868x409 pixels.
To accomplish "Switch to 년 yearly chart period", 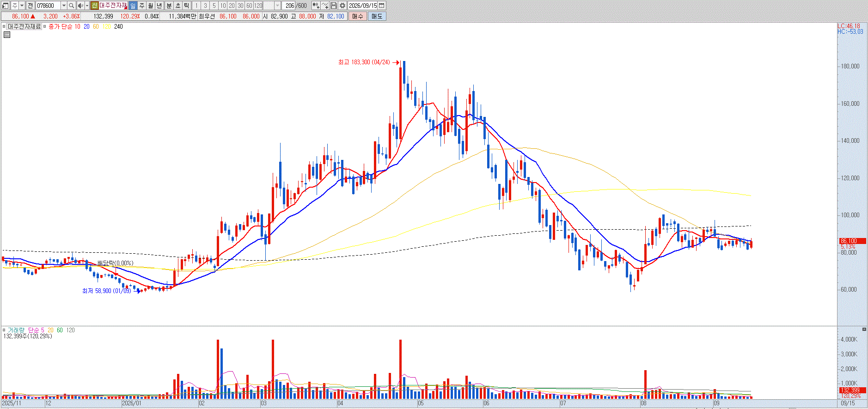I will 159,6.
